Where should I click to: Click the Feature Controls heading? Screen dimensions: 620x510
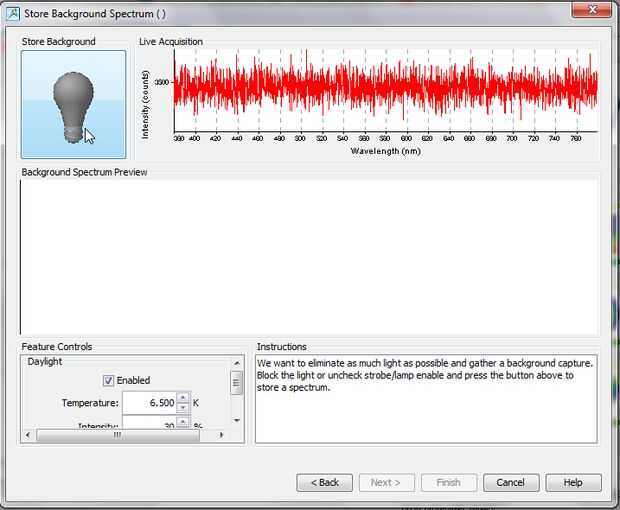pyautogui.click(x=57, y=347)
